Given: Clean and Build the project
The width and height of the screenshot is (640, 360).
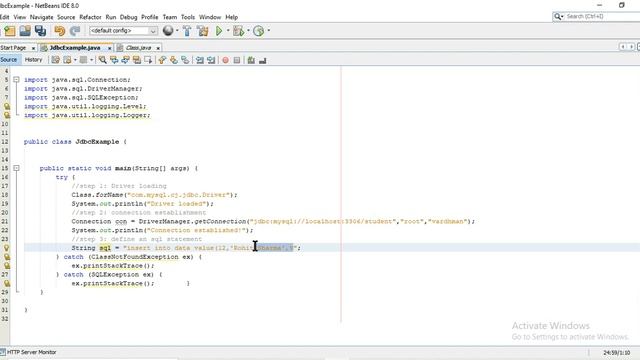Looking at the screenshot, I should pyautogui.click(x=202, y=31).
